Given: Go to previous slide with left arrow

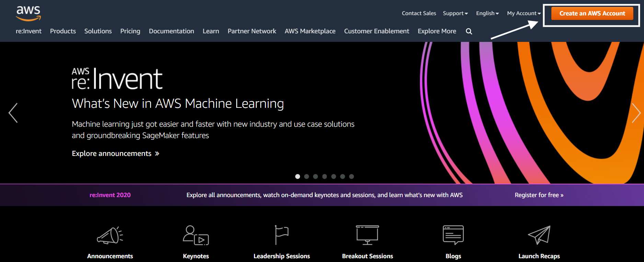Looking at the screenshot, I should (x=13, y=113).
